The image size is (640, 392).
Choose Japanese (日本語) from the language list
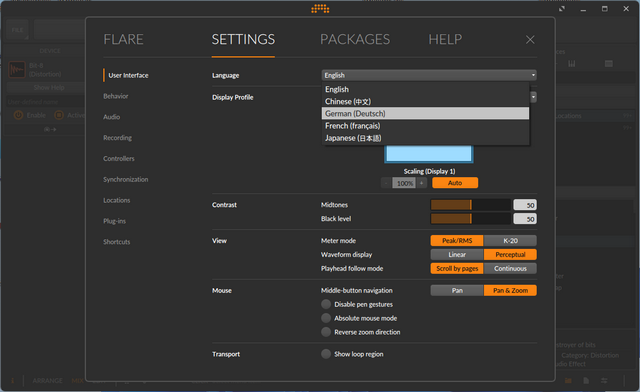coord(425,138)
